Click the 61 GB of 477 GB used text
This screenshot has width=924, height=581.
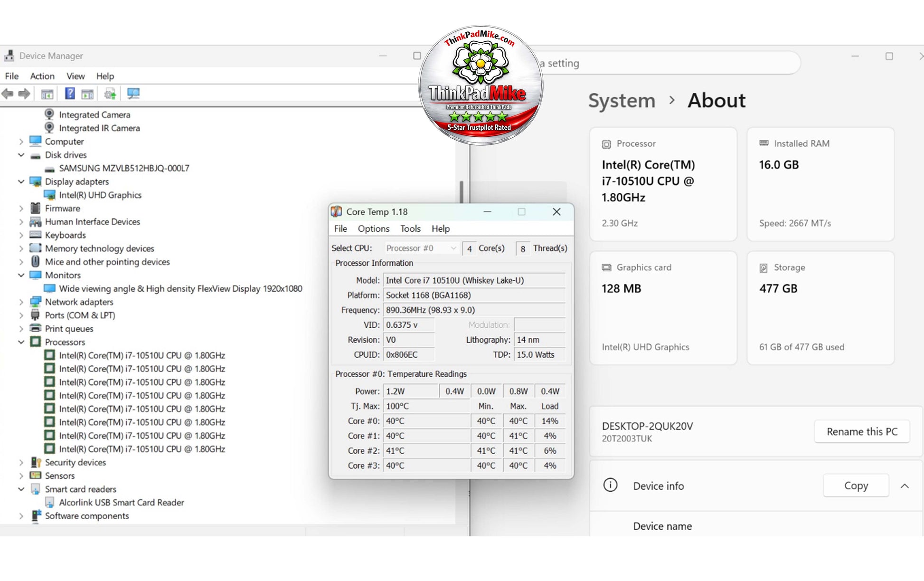[x=801, y=347]
